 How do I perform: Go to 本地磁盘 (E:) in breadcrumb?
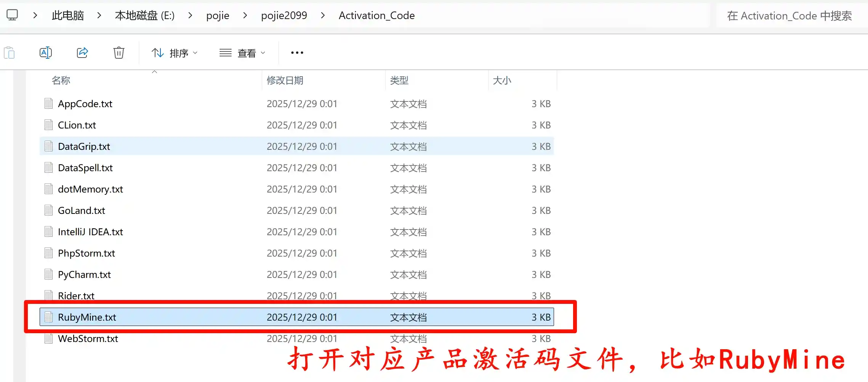[144, 15]
